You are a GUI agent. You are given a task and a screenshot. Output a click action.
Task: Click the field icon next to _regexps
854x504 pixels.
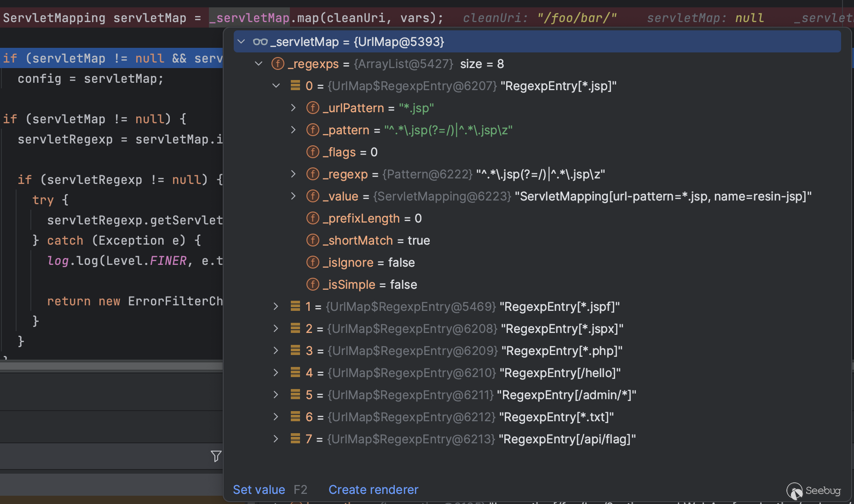click(x=277, y=64)
